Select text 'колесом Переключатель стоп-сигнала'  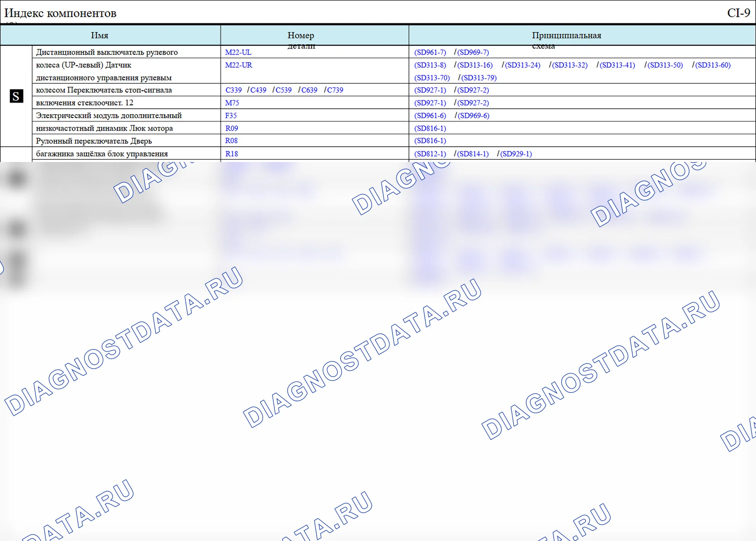[104, 90]
